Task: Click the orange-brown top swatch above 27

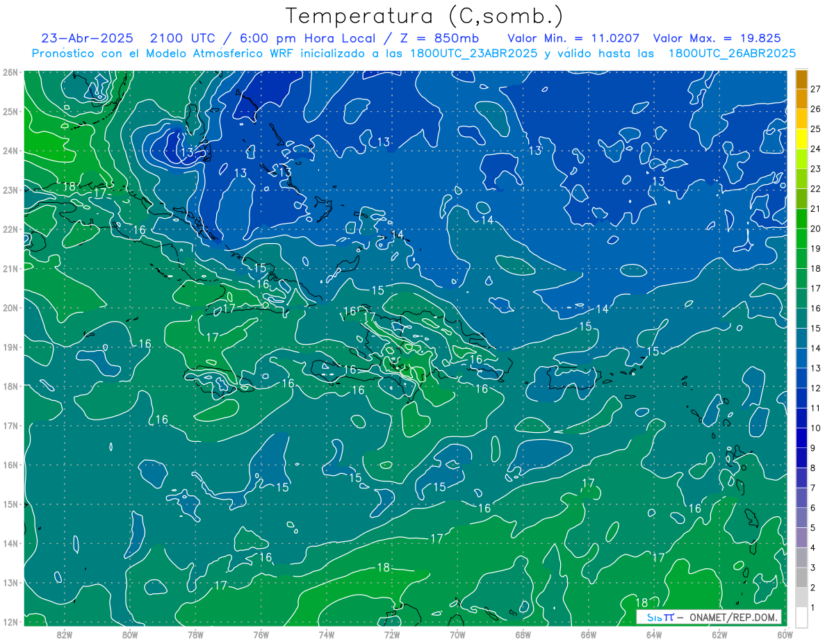Action: 801,79
